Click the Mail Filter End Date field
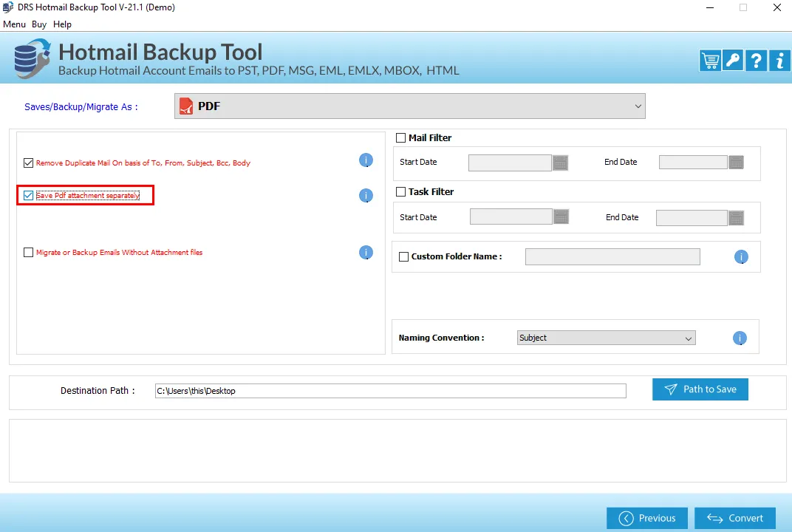The image size is (792, 532). [693, 162]
